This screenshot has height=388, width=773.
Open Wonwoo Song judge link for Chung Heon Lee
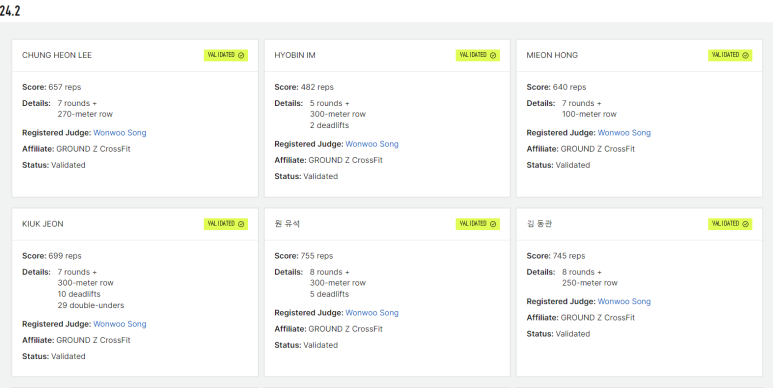tap(120, 133)
